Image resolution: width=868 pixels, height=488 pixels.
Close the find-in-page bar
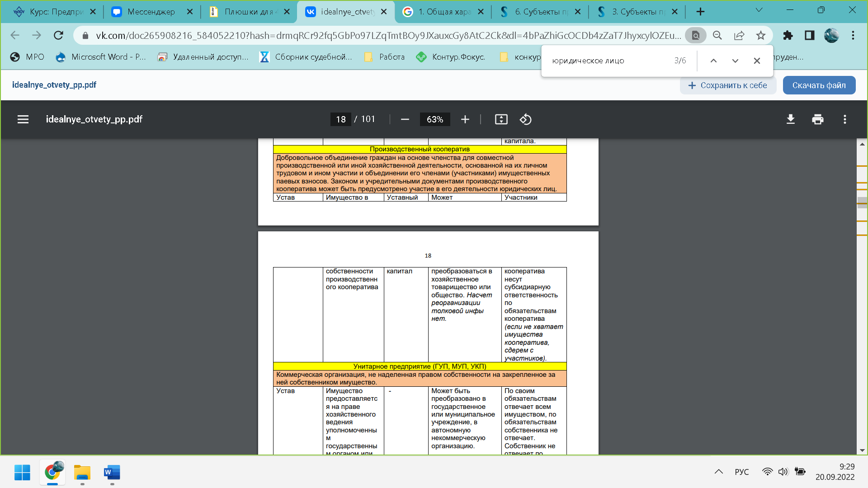pyautogui.click(x=757, y=61)
